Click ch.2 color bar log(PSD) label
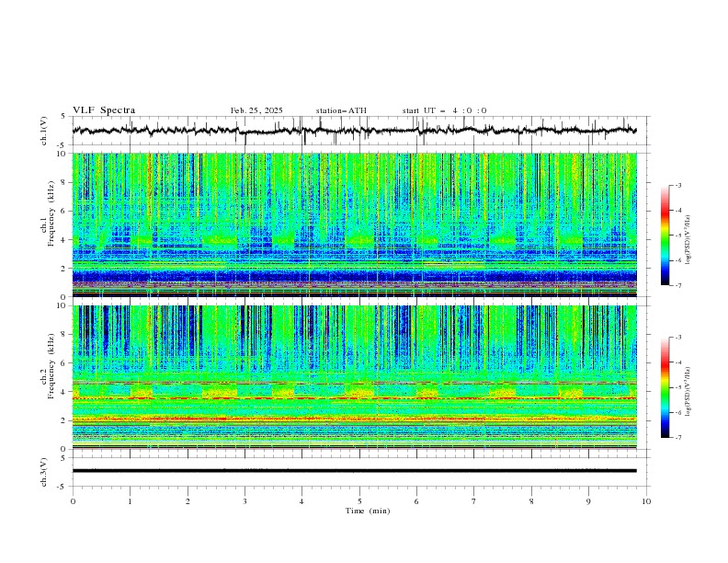This screenshot has height=563, width=728. pyautogui.click(x=688, y=391)
